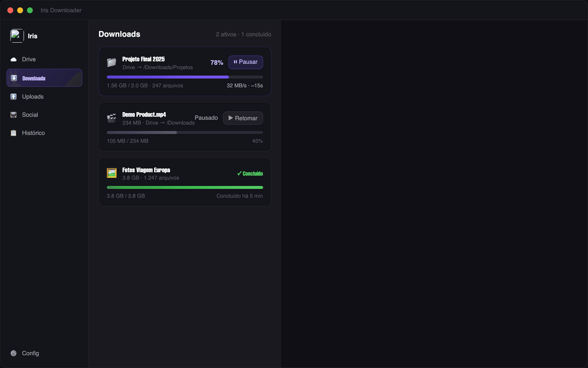
Task: Click the Uploads arrow icon in sidebar
Action: [13, 97]
